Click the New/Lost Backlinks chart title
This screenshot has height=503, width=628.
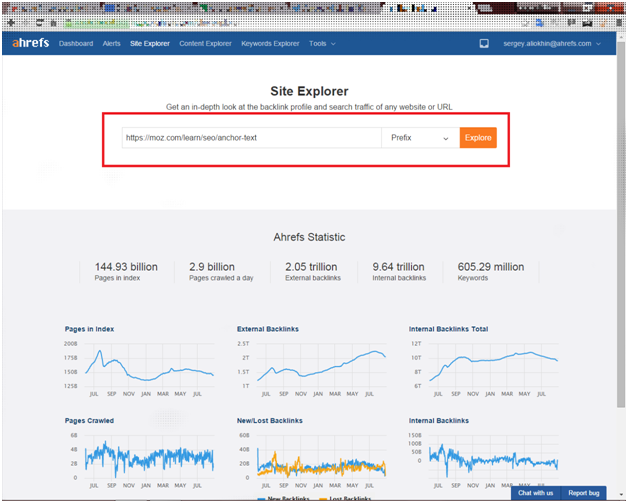tap(270, 421)
